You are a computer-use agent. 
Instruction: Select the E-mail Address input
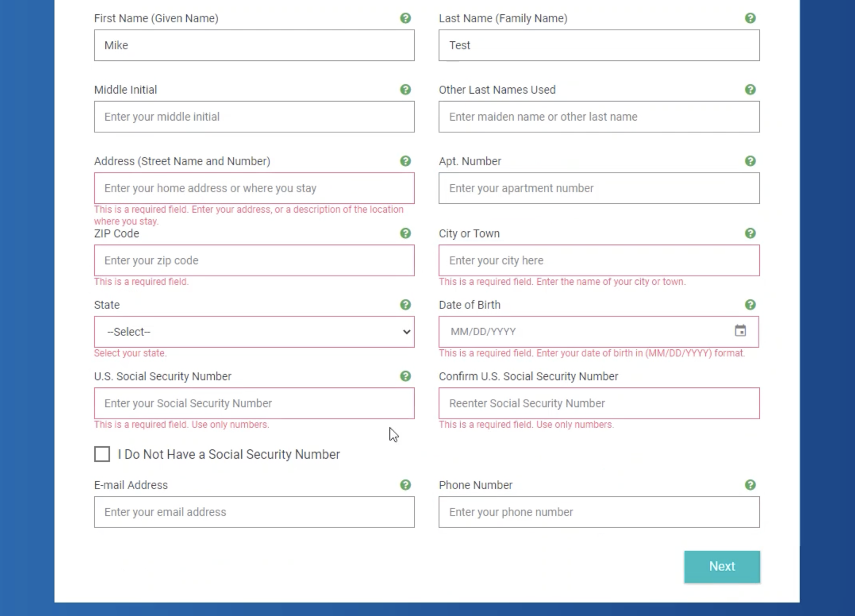(x=254, y=512)
